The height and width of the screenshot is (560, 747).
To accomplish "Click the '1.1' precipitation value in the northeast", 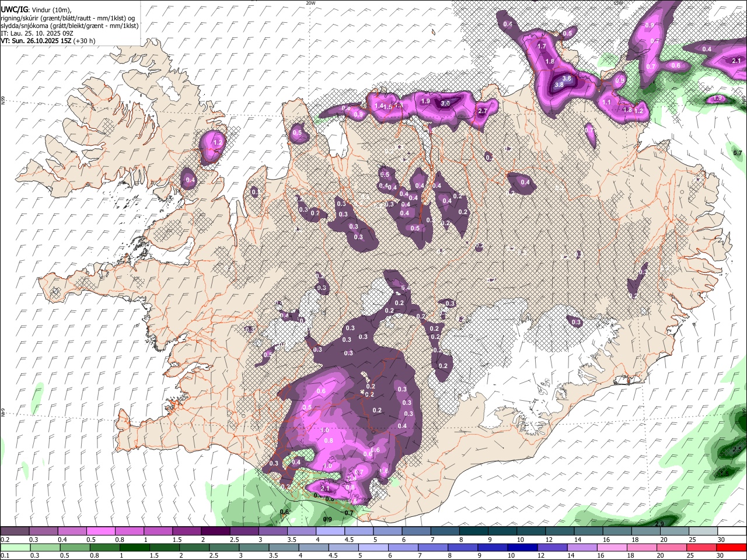I will (x=606, y=102).
